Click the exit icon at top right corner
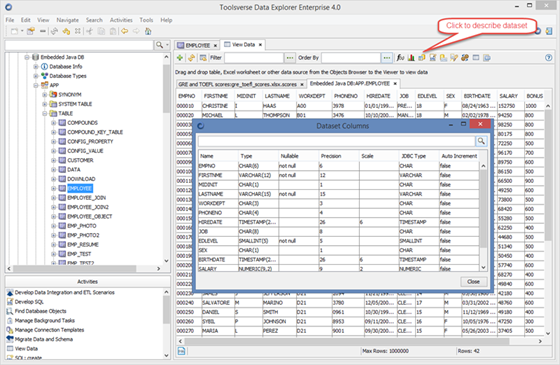560x365 pixels. pos(549,31)
